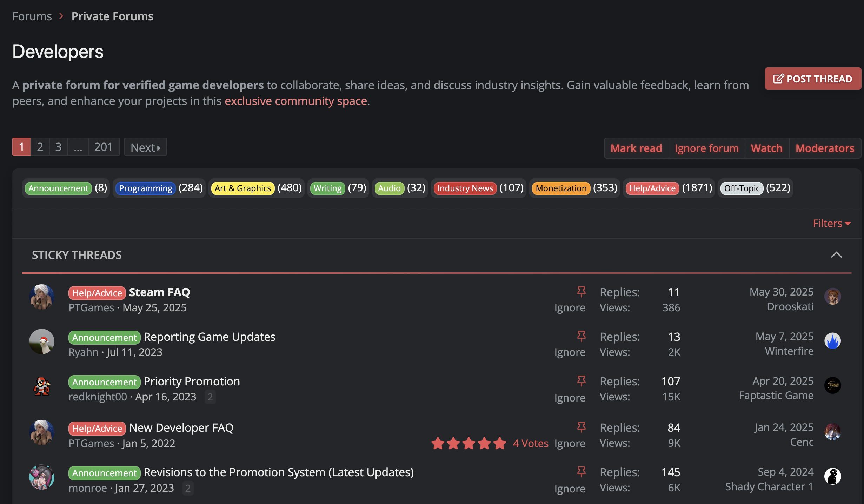Open Drooskati's last post dated May 30, 2025
864x504 pixels.
(x=782, y=292)
